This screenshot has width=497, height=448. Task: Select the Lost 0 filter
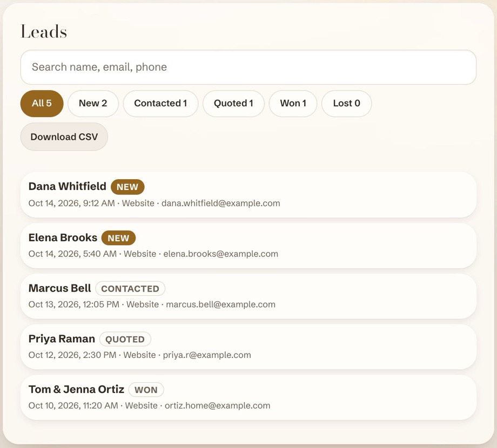click(x=346, y=103)
